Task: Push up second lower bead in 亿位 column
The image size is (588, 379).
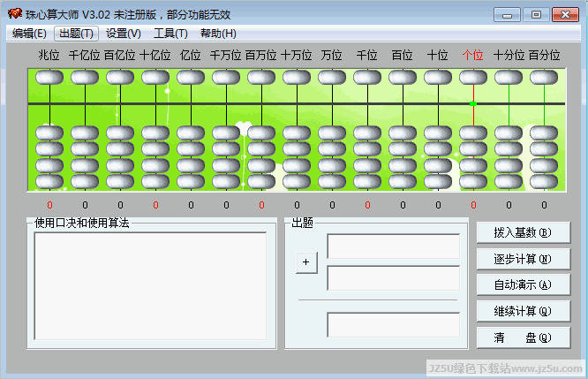Action: 191,149
